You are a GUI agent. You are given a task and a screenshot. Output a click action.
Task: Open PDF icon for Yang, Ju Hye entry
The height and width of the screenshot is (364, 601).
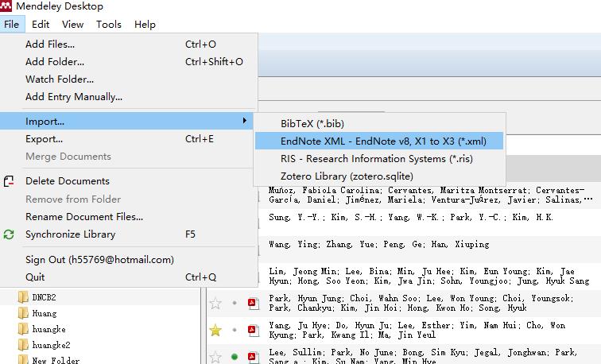(253, 330)
